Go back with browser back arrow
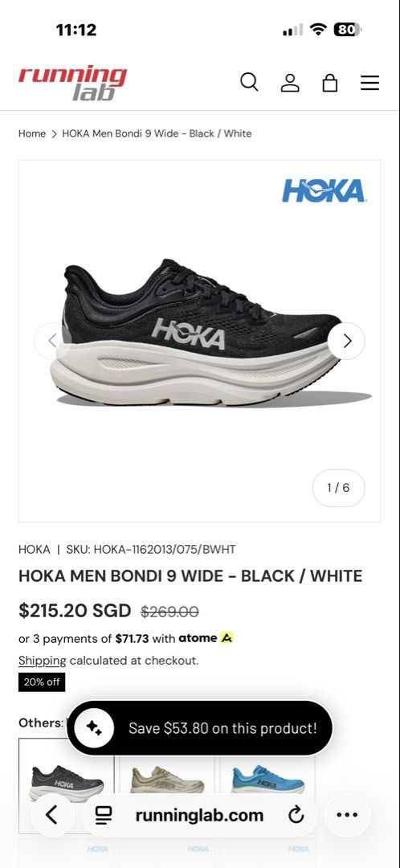Viewport: 400px width, 868px height. pos(52,815)
